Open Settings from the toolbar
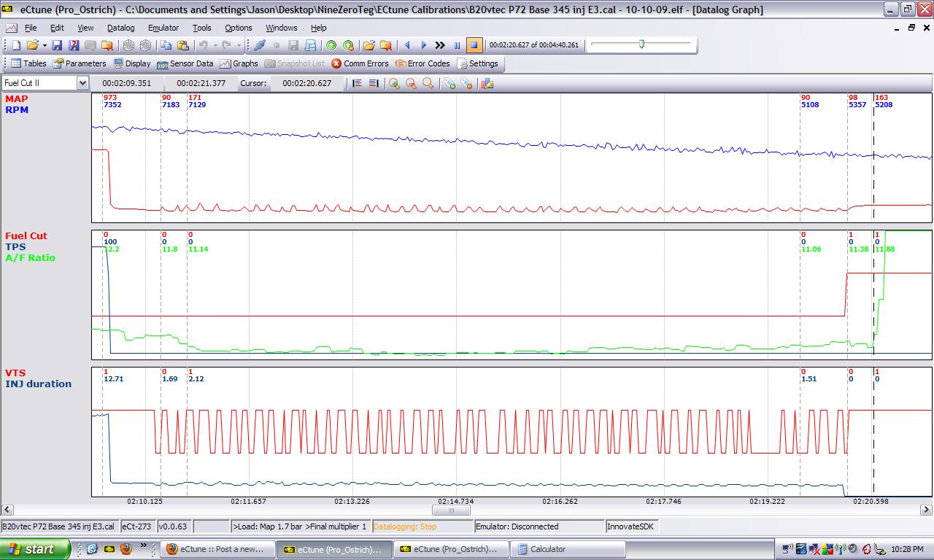The height and width of the screenshot is (560, 934). pyautogui.click(x=477, y=63)
